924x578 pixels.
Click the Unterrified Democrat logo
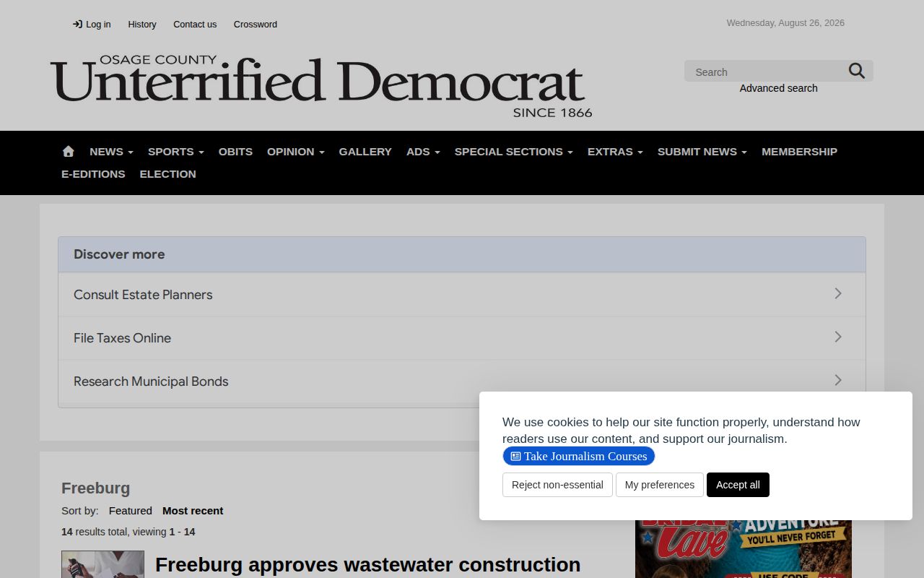pyautogui.click(x=321, y=87)
